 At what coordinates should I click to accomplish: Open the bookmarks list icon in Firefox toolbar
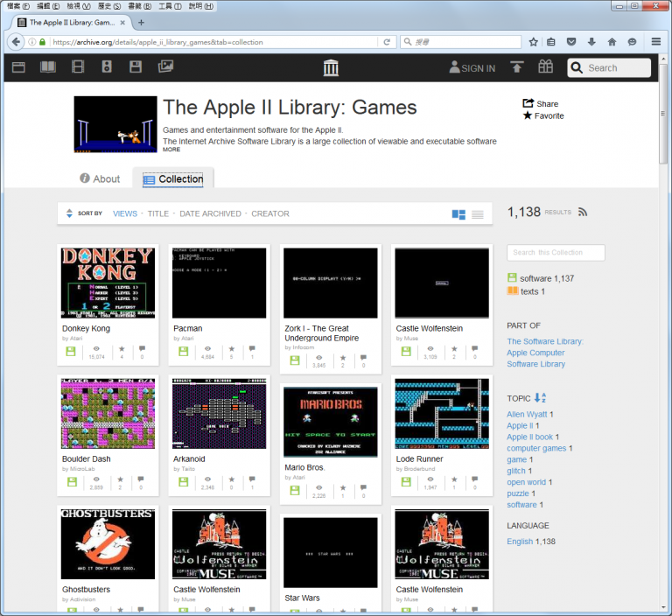coord(551,42)
